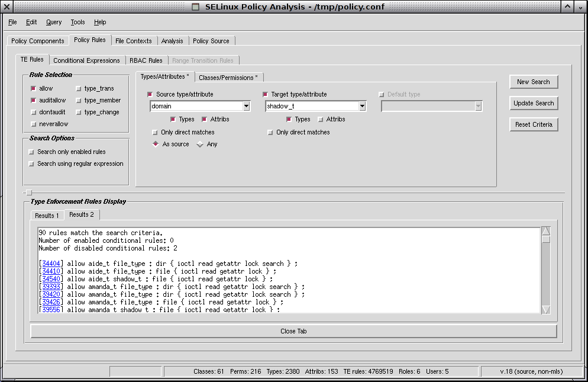Expand the target type dropdown arrow
Viewport: 588px width, 382px height.
point(362,106)
